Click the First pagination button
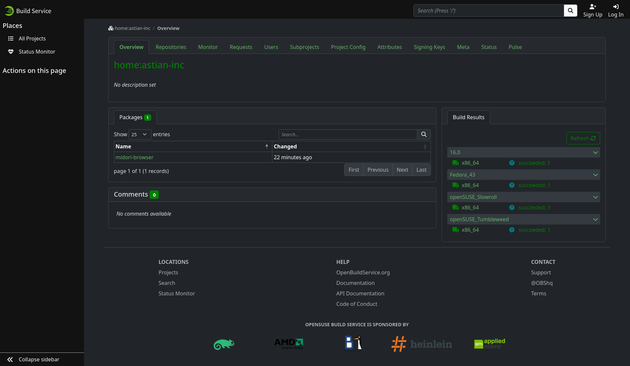This screenshot has width=630, height=366. [x=354, y=170]
